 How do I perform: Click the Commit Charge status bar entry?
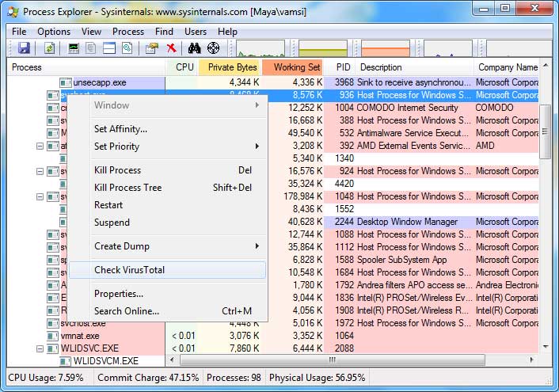pyautogui.click(x=148, y=378)
